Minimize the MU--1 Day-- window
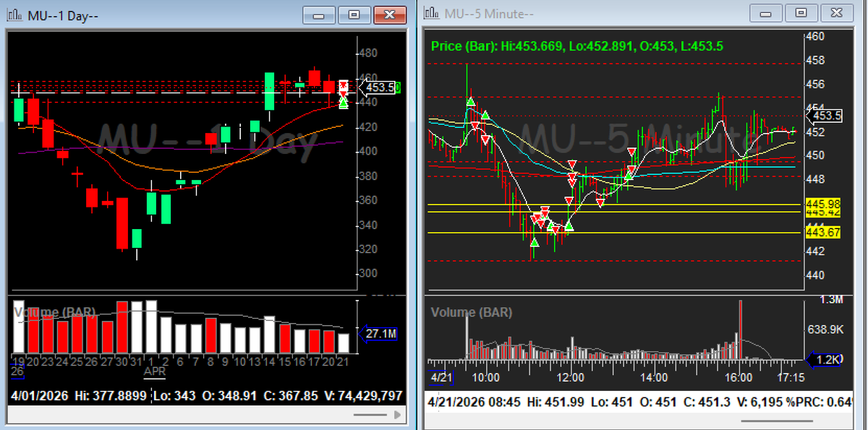This screenshot has height=430, width=868. (318, 14)
